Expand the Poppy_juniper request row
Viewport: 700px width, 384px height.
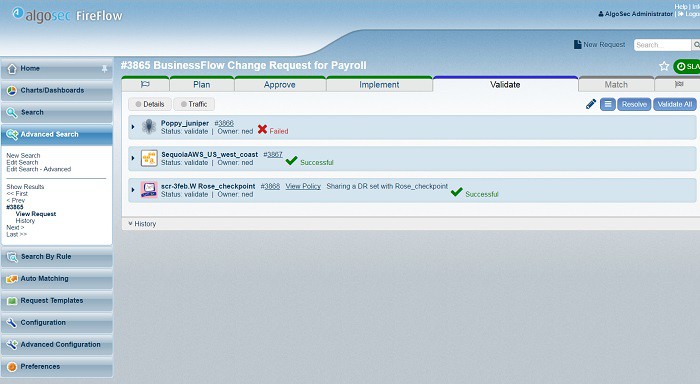point(133,127)
